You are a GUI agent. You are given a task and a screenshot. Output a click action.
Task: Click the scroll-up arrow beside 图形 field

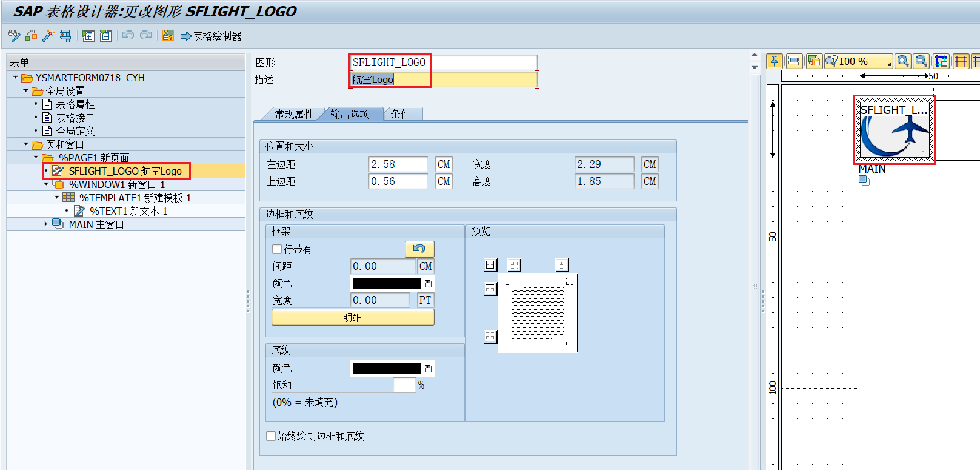click(755, 55)
